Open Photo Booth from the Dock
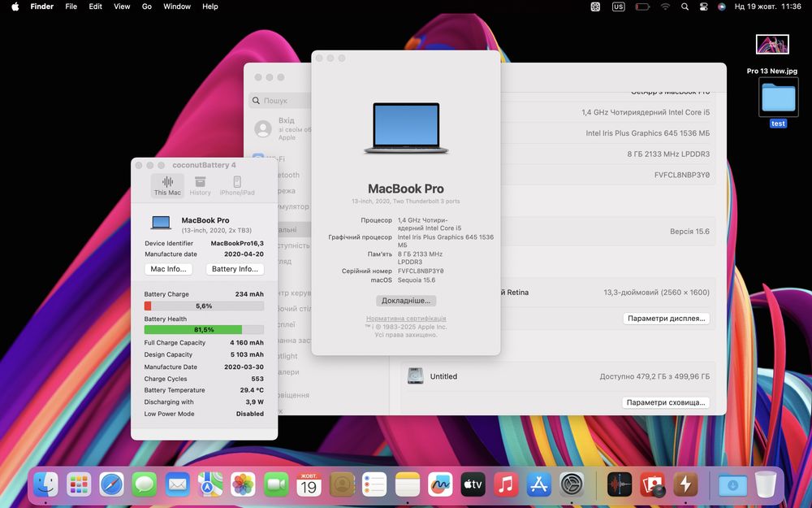Screen dimensions: 812x508 coord(653,484)
